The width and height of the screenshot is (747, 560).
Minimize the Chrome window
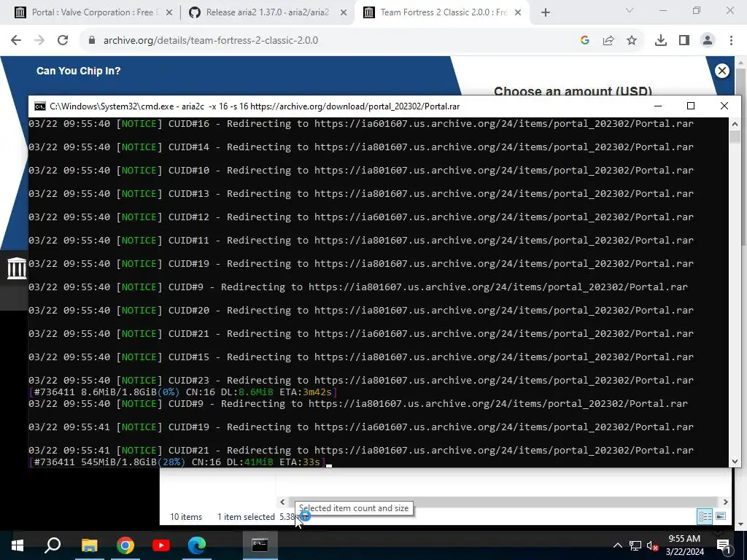pos(662,10)
